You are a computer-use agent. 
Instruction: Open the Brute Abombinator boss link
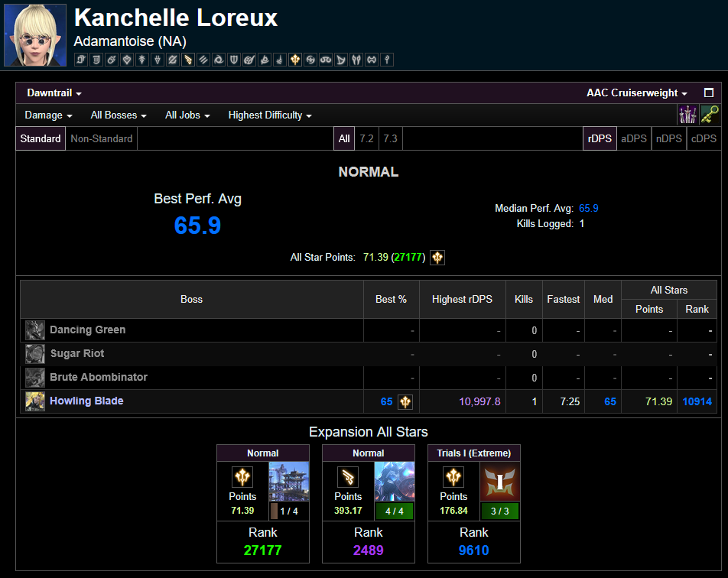(x=99, y=377)
